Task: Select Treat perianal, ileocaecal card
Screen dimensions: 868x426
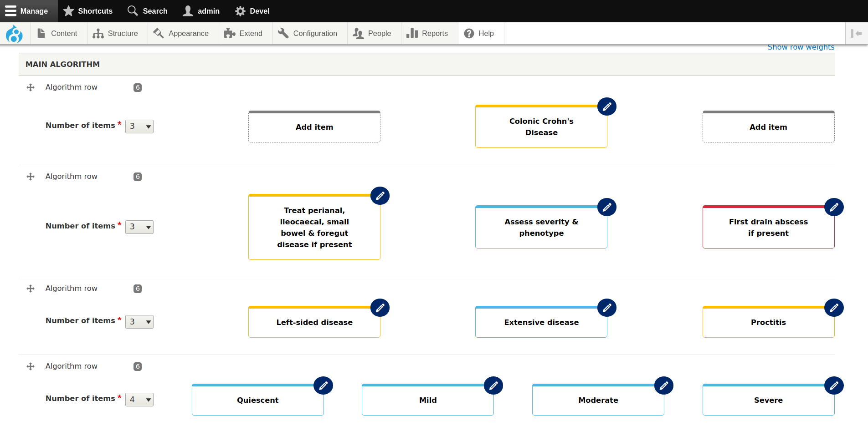Action: coord(314,227)
